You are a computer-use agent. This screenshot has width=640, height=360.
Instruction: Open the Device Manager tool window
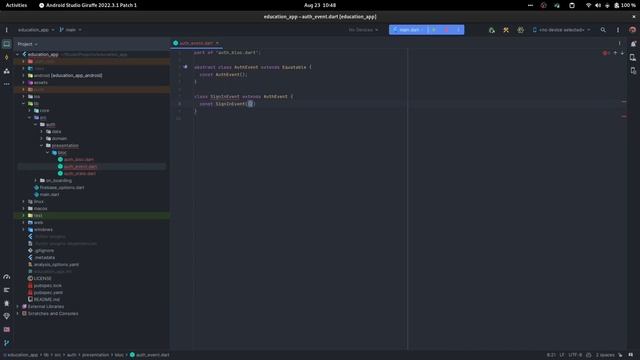pyautogui.click(x=633, y=58)
